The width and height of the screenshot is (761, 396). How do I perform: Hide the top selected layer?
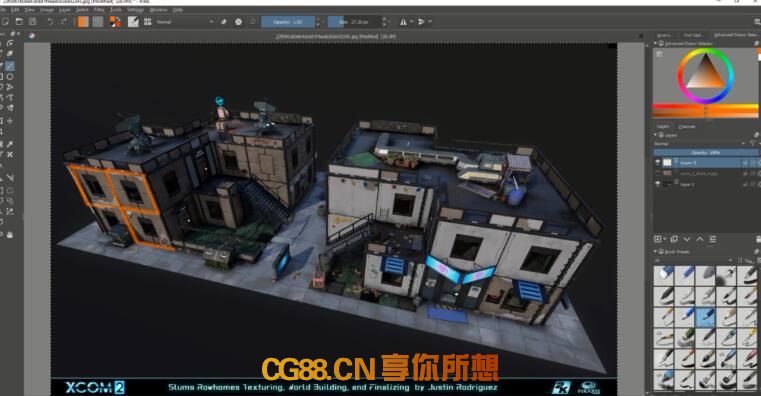coord(658,163)
